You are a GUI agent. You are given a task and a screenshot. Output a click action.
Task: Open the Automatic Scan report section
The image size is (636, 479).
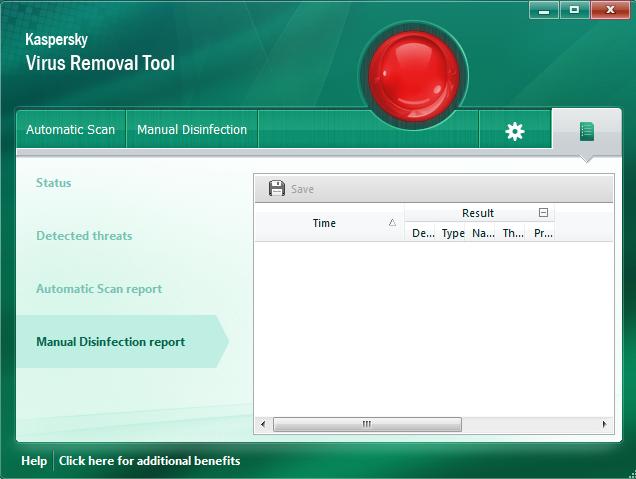click(99, 289)
